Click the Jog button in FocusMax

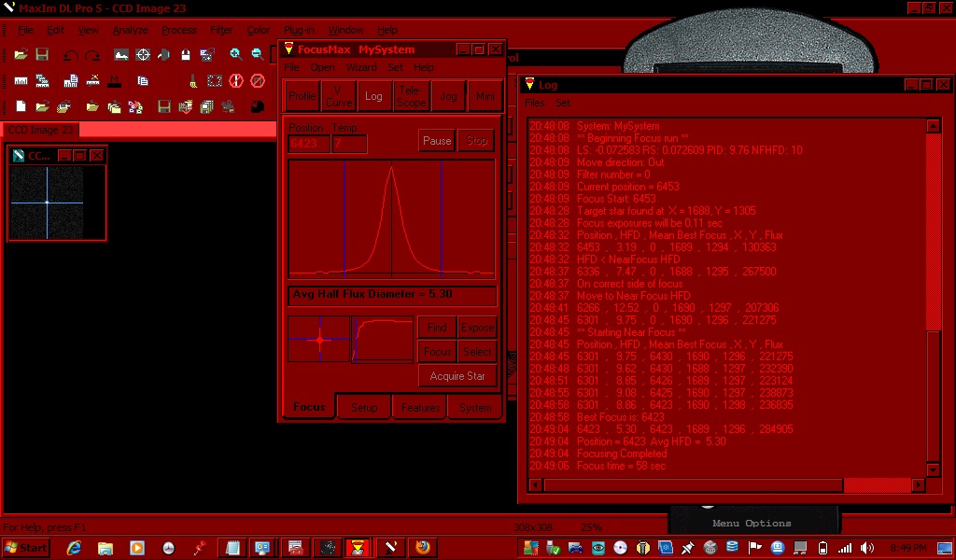coord(448,96)
